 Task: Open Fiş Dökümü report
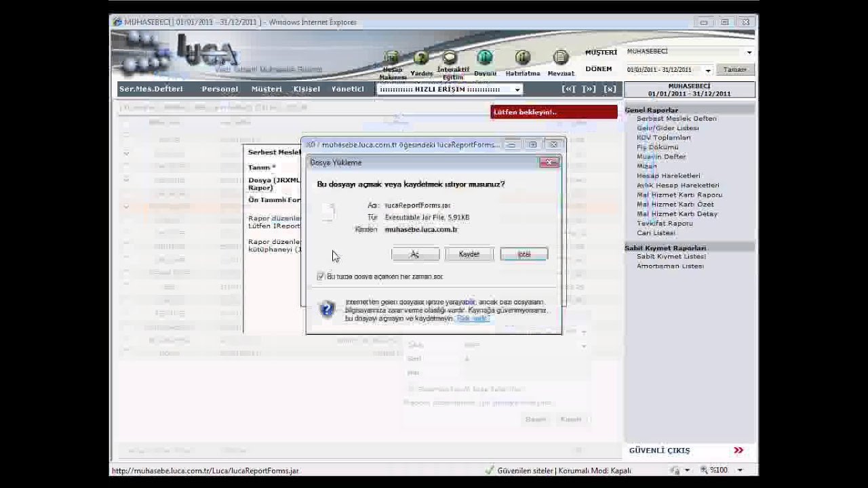(x=657, y=147)
